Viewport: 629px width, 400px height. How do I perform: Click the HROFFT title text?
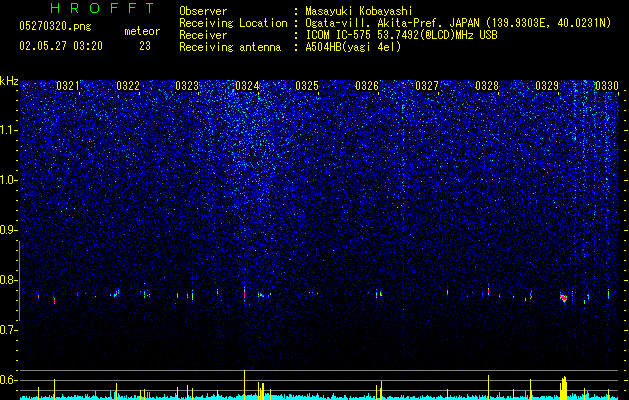[103, 8]
